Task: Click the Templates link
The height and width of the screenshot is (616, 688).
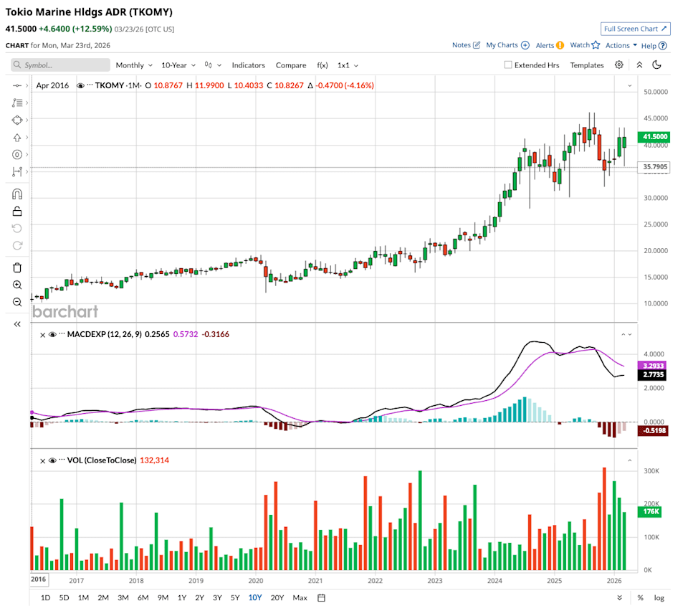Action: tap(586, 65)
